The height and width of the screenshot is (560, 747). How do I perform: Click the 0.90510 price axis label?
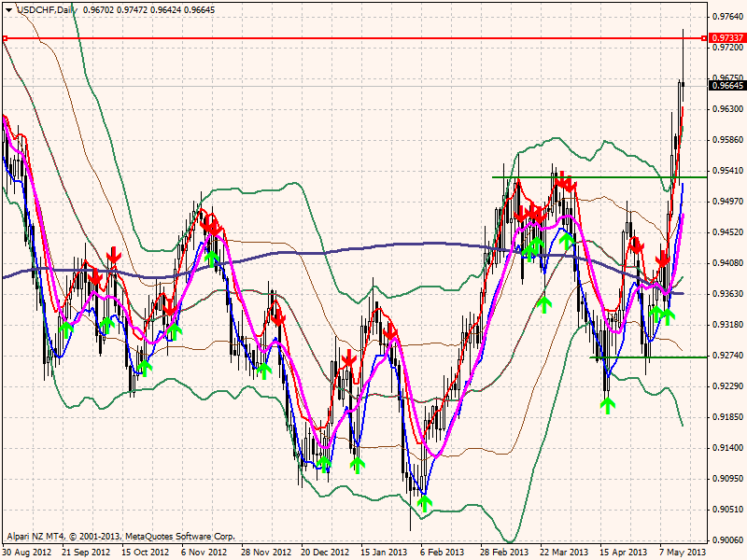(x=727, y=510)
